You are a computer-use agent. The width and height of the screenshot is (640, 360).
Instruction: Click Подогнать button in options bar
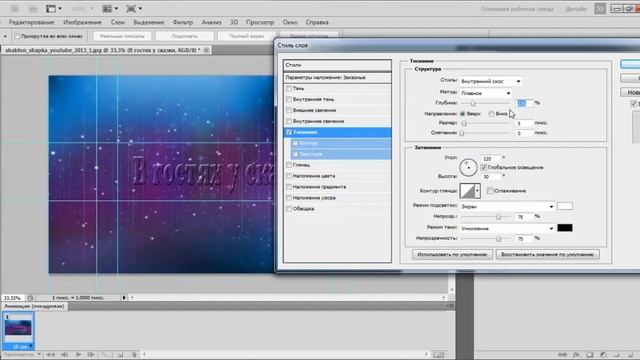(184, 36)
